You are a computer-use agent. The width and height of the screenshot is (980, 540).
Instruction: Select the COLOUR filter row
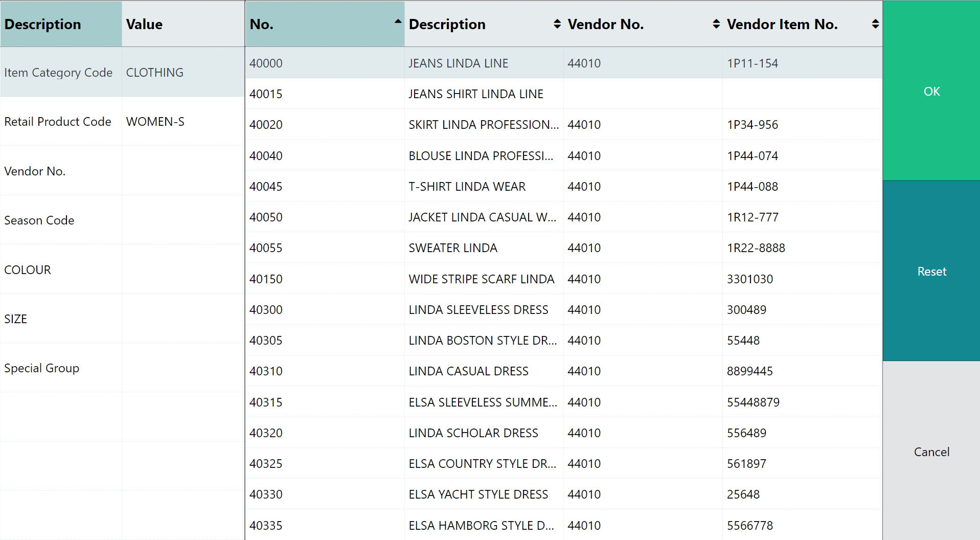pos(122,269)
